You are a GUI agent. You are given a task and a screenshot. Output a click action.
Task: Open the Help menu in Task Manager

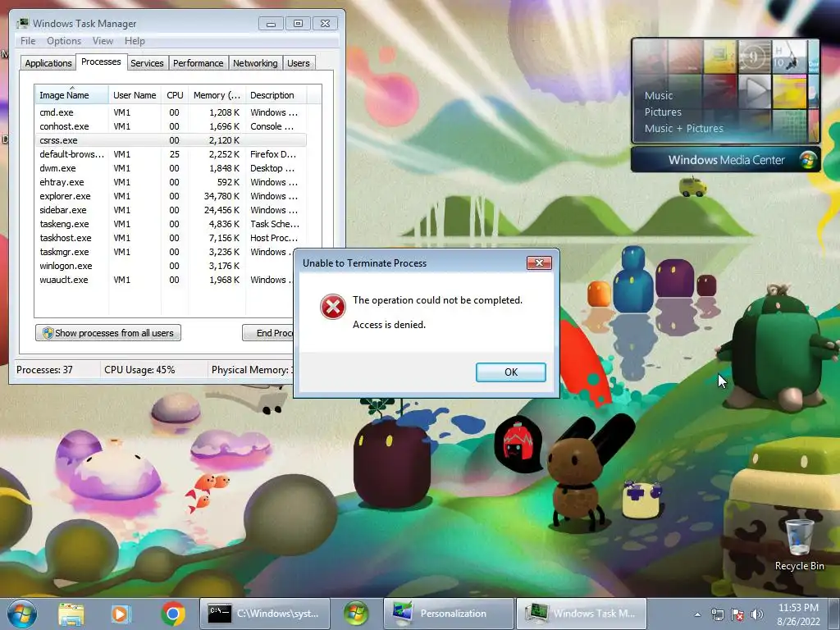coord(135,41)
